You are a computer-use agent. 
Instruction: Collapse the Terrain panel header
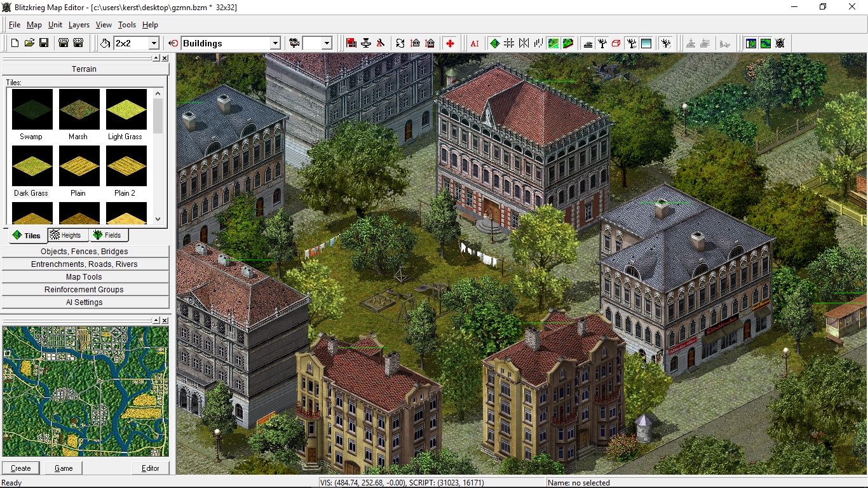pos(85,69)
